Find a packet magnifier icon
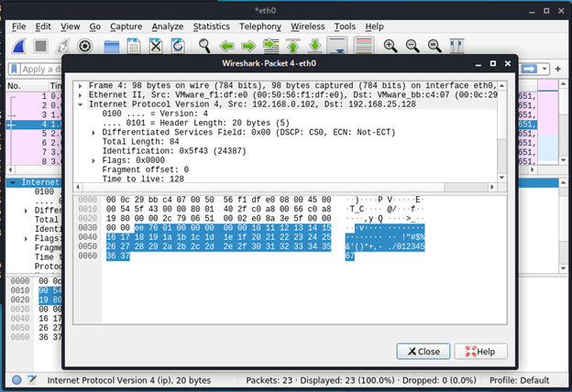The height and width of the screenshot is (392, 572). pyautogui.click(x=204, y=47)
